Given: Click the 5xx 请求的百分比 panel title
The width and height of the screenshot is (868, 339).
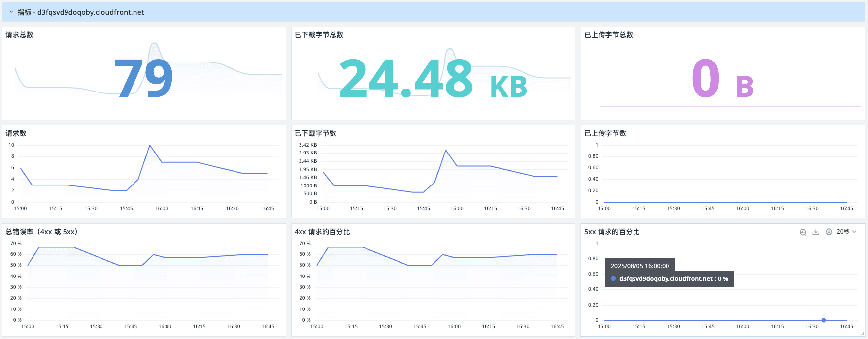Looking at the screenshot, I should [x=612, y=232].
